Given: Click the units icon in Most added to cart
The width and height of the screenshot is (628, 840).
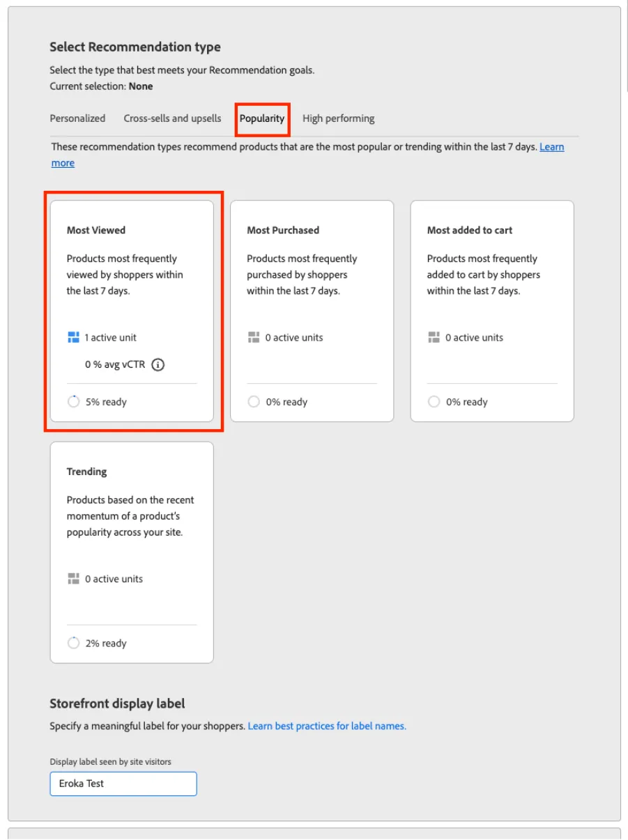Looking at the screenshot, I should pyautogui.click(x=434, y=338).
